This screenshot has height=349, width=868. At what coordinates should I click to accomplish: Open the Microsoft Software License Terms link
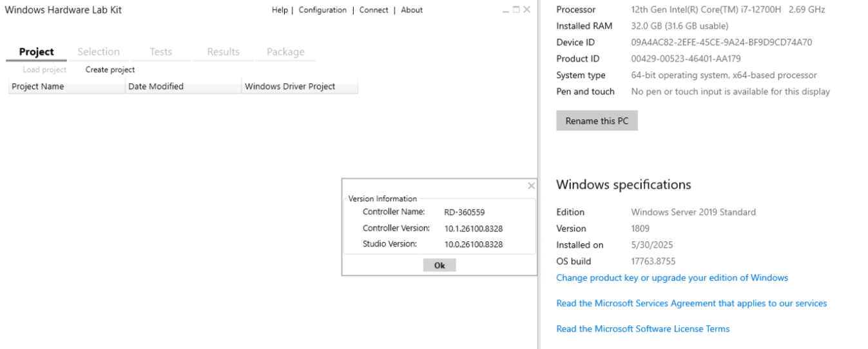tap(643, 329)
